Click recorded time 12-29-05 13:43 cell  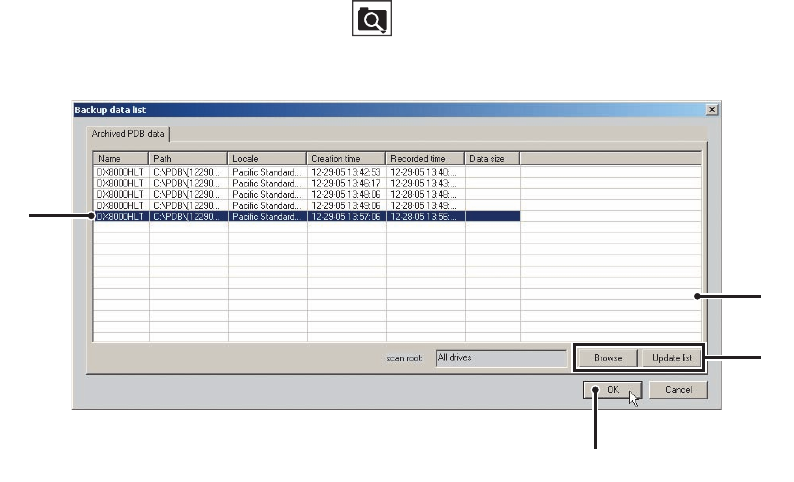[x=425, y=183]
